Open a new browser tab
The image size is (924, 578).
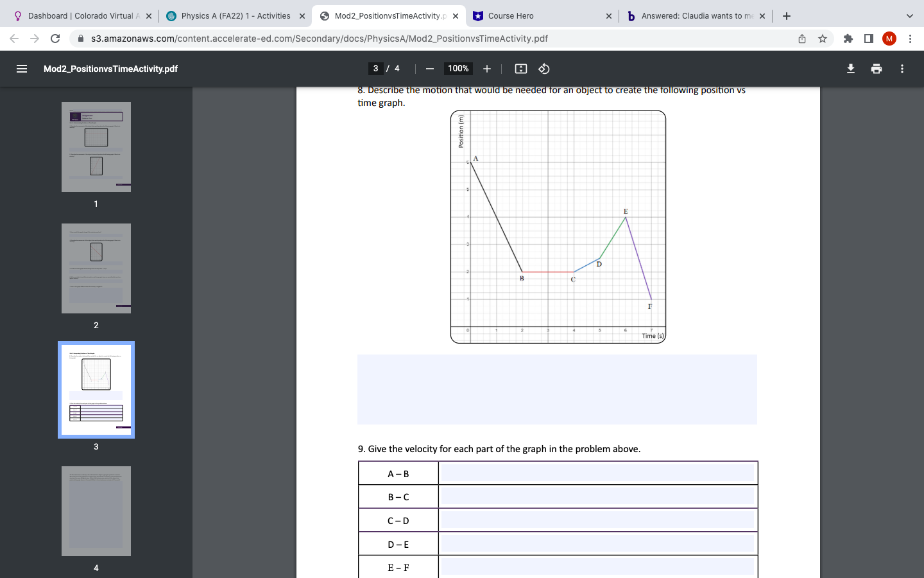pos(786,15)
